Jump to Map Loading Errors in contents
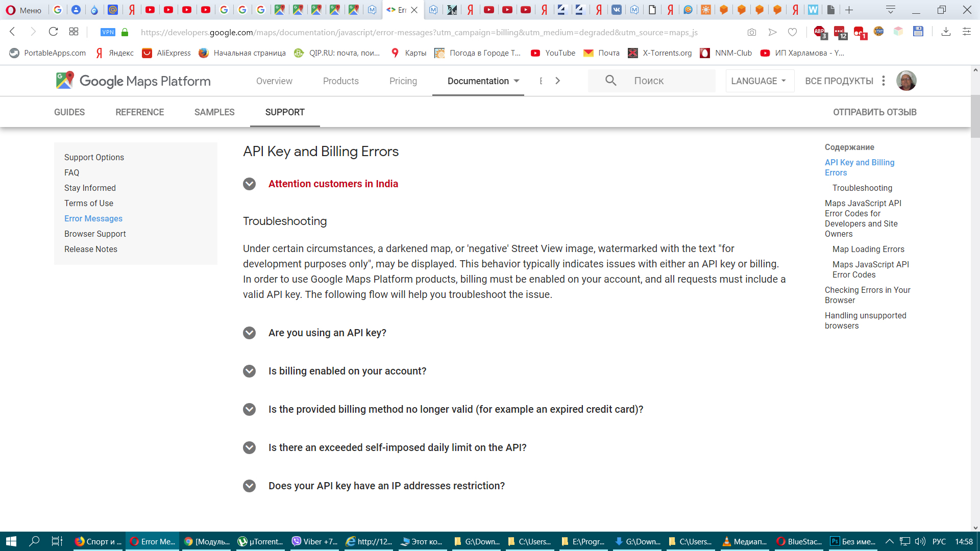Screen dimensions: 980x551 [x=868, y=249]
